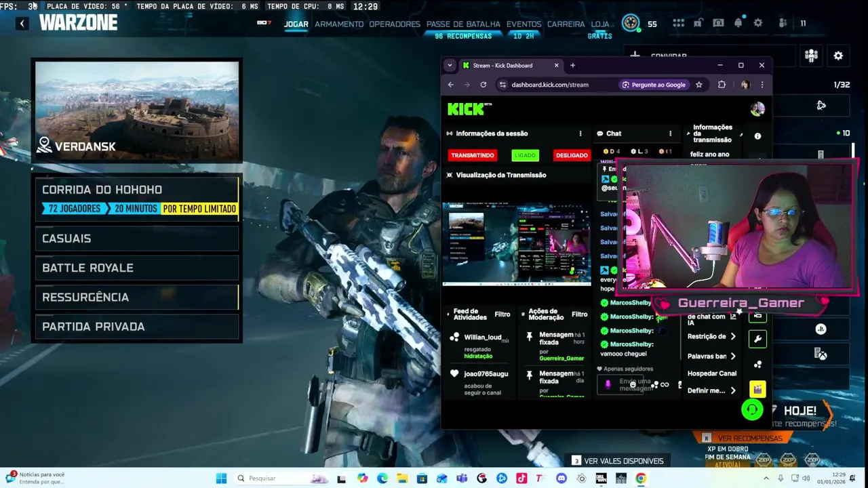Viewport: 868px width, 488px height.
Task: Go back in the Chrome browser
Action: click(451, 85)
